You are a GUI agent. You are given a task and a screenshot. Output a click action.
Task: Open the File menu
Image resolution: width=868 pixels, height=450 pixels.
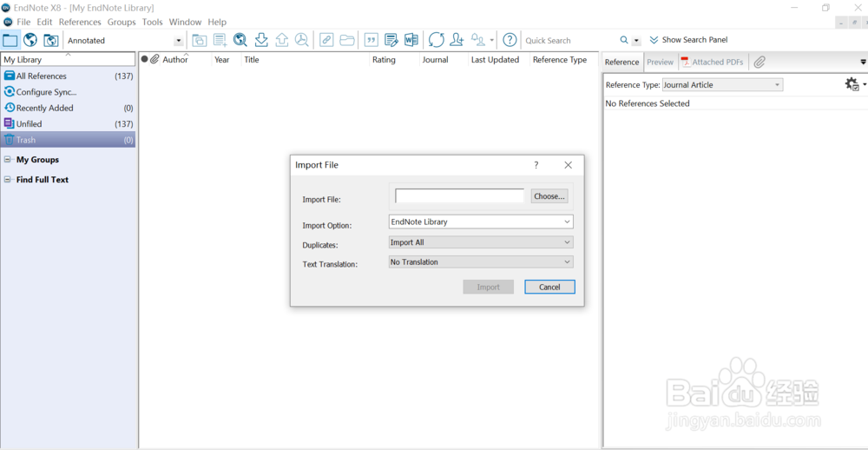[23, 23]
